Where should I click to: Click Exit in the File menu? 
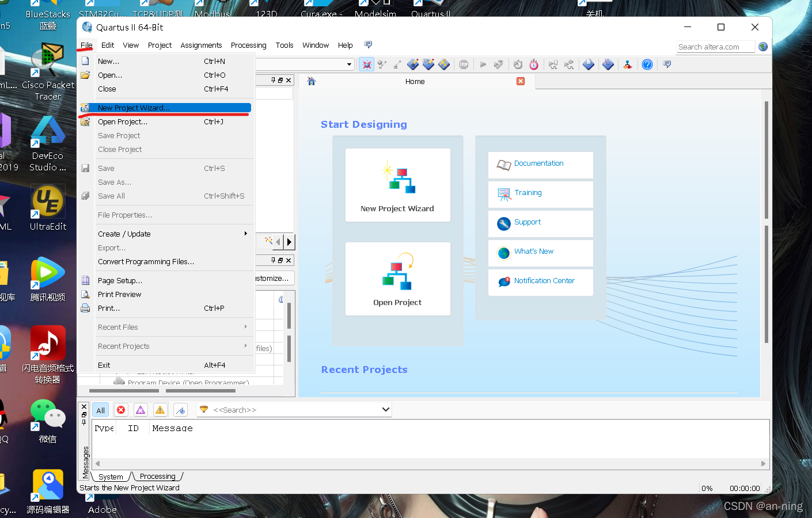click(x=165, y=365)
